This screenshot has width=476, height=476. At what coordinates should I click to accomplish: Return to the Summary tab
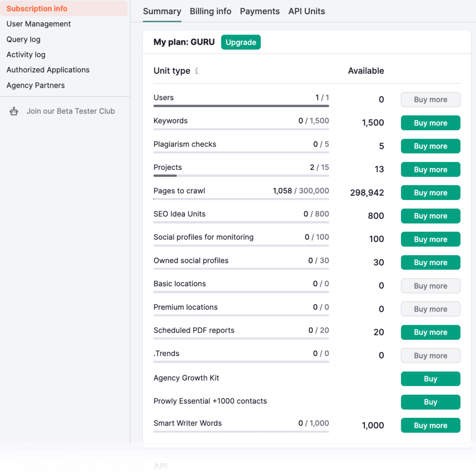162,11
